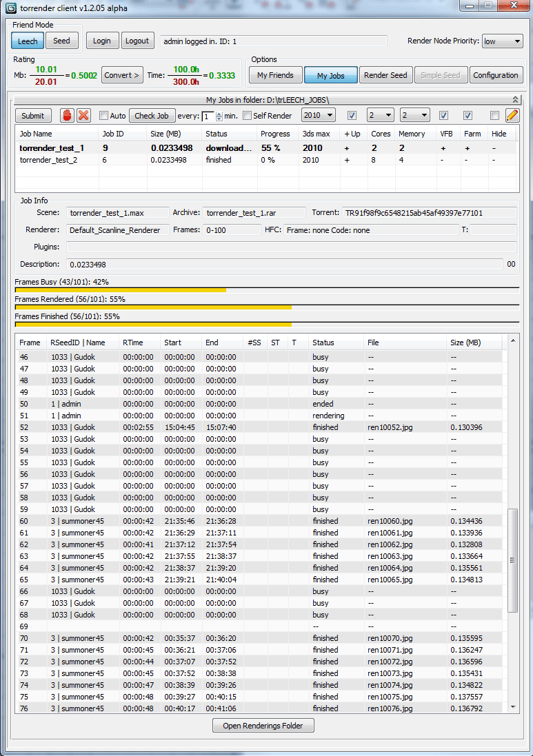Image resolution: width=533 pixels, height=756 pixels.
Task: Collapse My Jobs panel with double-chevron
Action: click(515, 100)
